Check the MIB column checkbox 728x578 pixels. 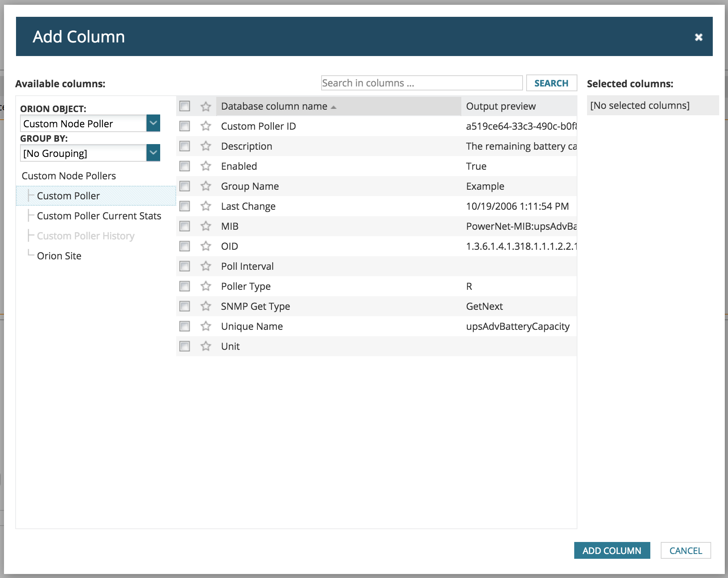[x=185, y=226]
